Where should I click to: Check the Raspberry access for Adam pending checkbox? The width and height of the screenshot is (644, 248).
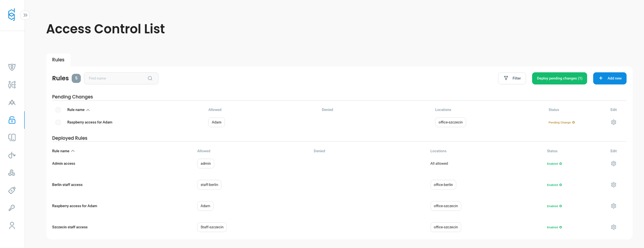pyautogui.click(x=58, y=122)
